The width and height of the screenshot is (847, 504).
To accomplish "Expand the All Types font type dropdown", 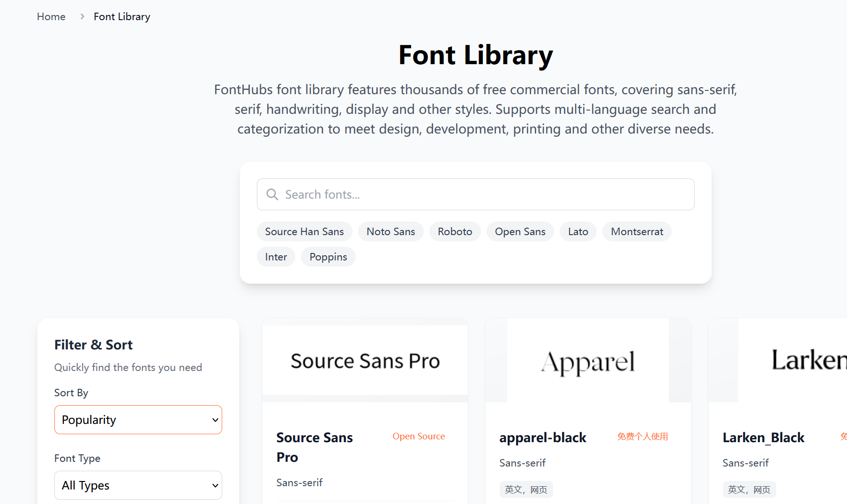I will click(x=138, y=485).
